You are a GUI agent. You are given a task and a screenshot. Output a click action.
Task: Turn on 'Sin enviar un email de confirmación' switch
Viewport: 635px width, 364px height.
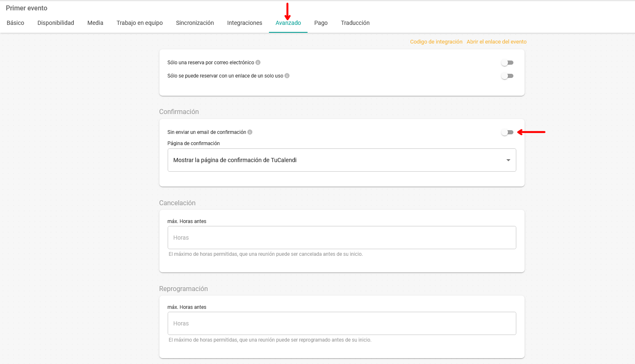(507, 132)
